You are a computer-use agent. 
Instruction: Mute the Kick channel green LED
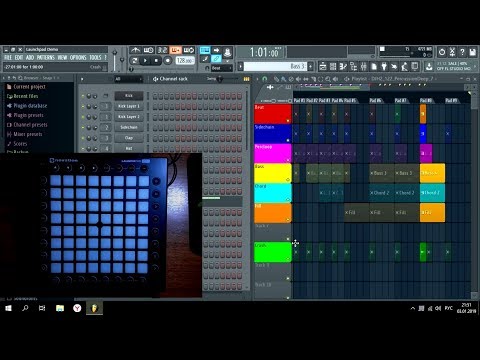pyautogui.click(x=83, y=96)
